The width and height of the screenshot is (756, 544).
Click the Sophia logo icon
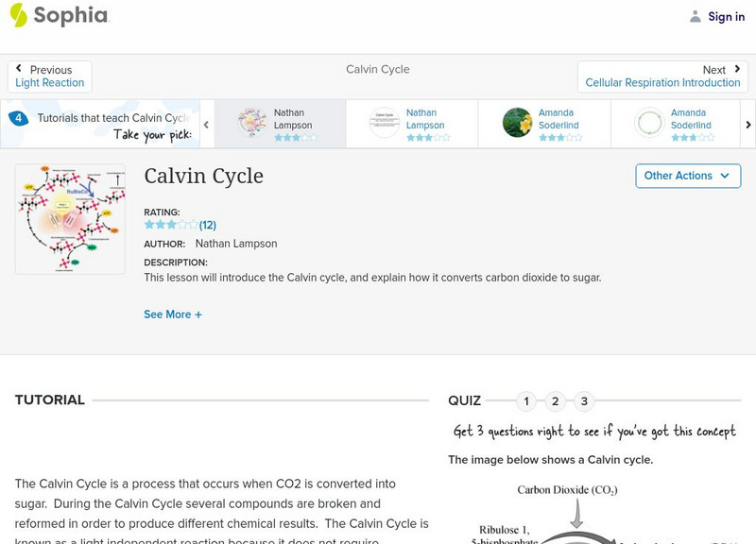coord(18,14)
